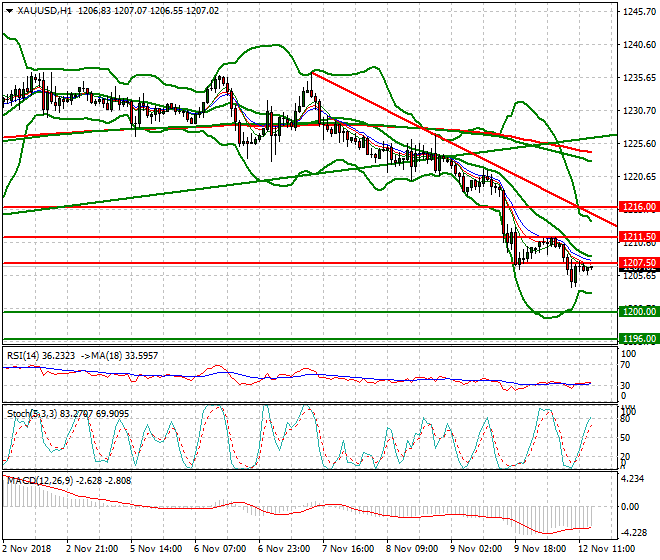Select the XAUUSD,H1 price header text
660x560 pixels.
coord(118,11)
